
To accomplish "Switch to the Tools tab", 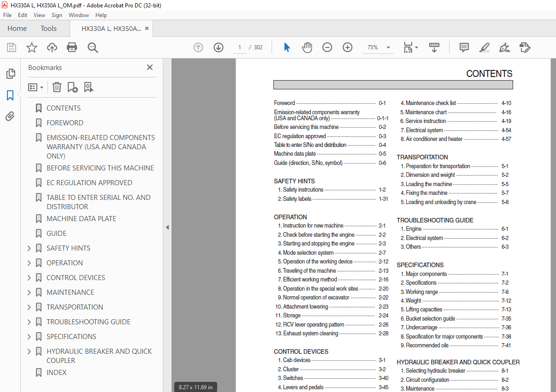I will (x=48, y=28).
